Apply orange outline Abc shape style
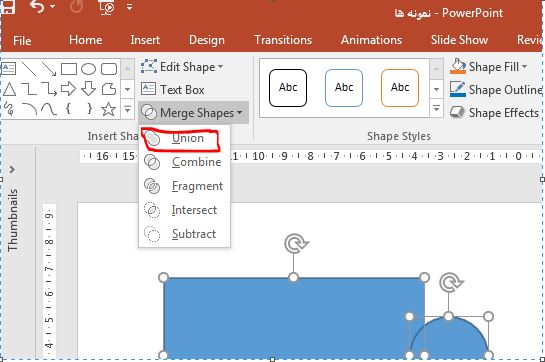This screenshot has height=362, width=545. (x=400, y=88)
